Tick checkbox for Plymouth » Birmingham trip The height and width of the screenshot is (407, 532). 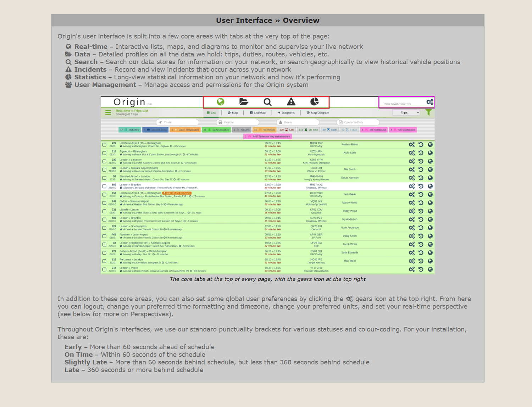104,153
